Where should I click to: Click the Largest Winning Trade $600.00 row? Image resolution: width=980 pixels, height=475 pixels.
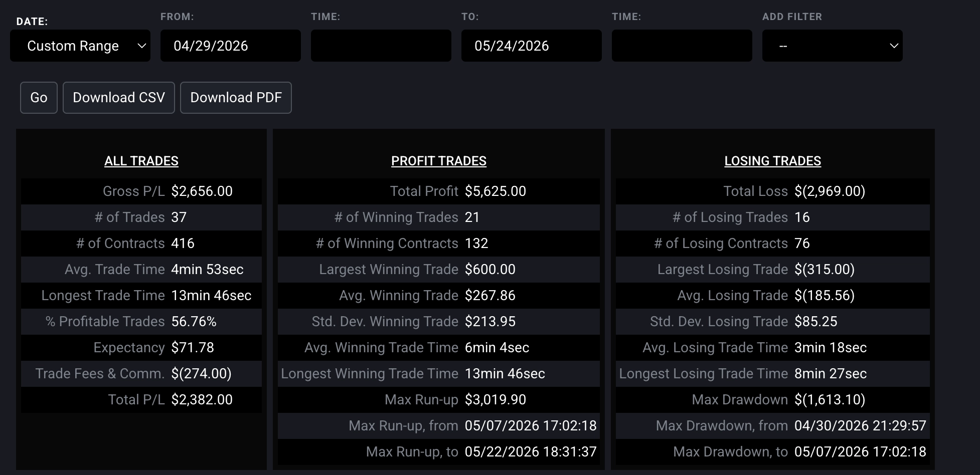(439, 270)
